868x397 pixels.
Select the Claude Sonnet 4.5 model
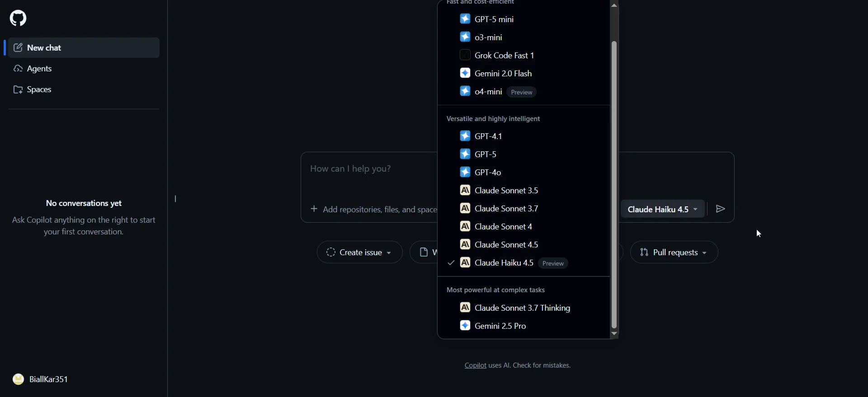pyautogui.click(x=524, y=244)
